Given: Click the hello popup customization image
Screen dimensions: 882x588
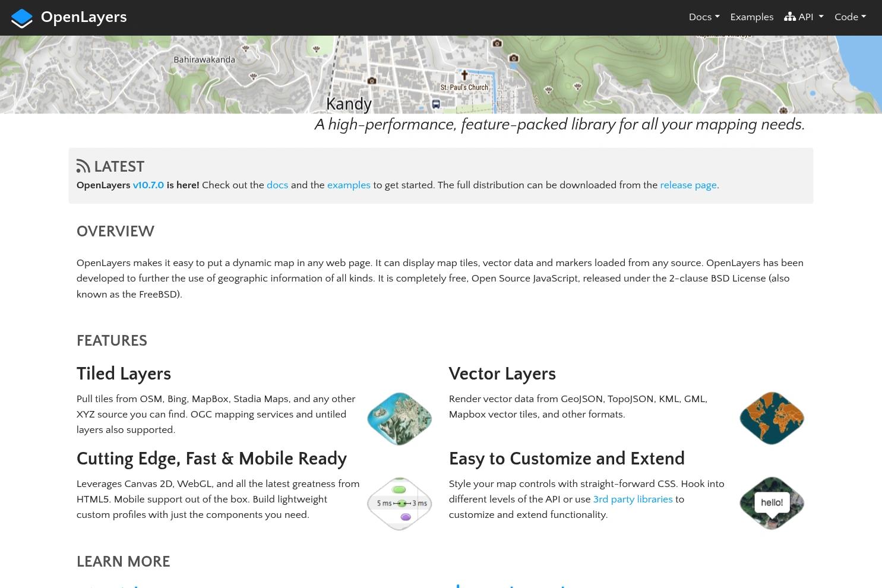Looking at the screenshot, I should 772,503.
